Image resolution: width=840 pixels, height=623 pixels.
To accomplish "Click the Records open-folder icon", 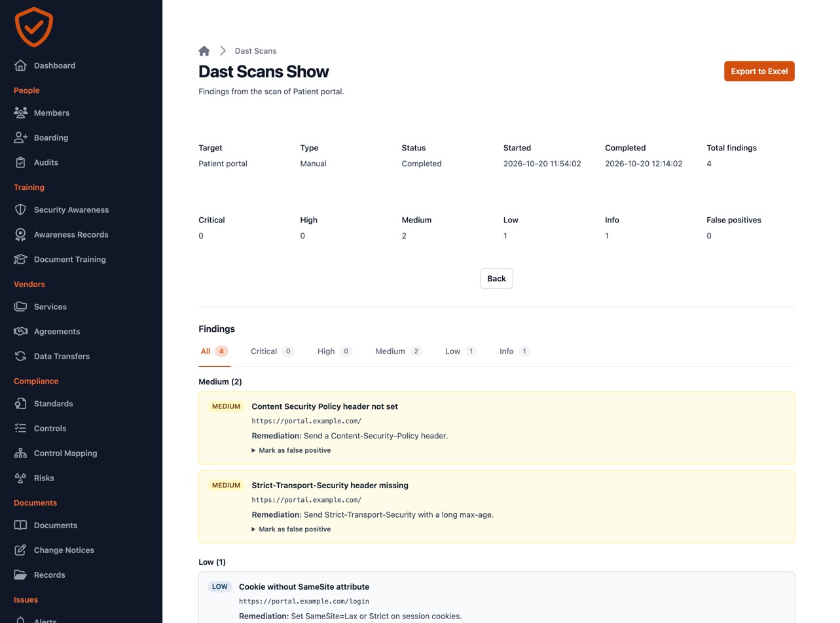I will (20, 575).
